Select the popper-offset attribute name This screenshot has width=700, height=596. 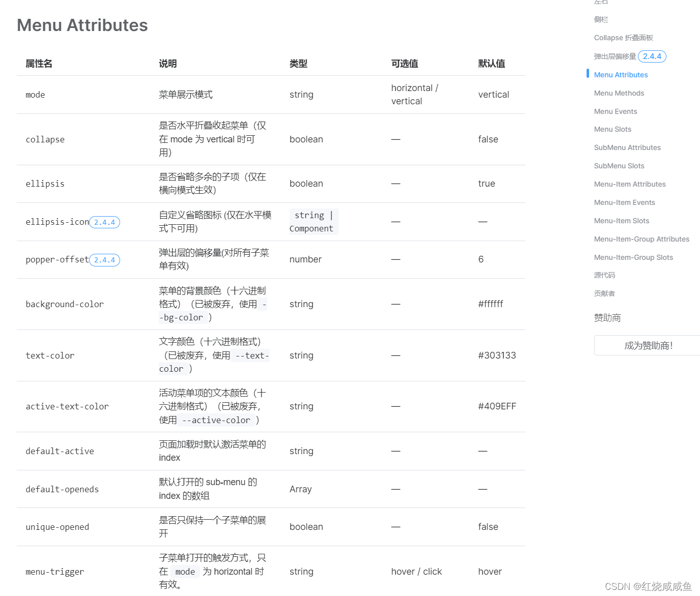(57, 259)
